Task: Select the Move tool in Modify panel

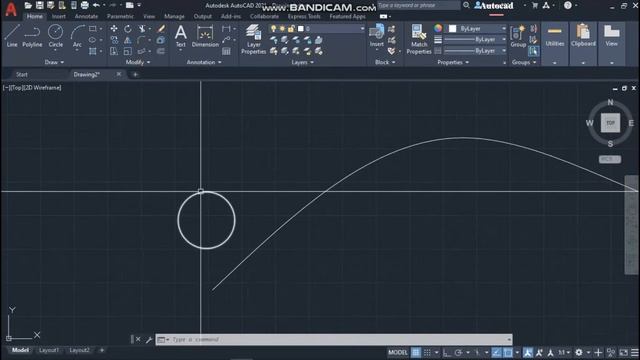Action: pos(114,29)
